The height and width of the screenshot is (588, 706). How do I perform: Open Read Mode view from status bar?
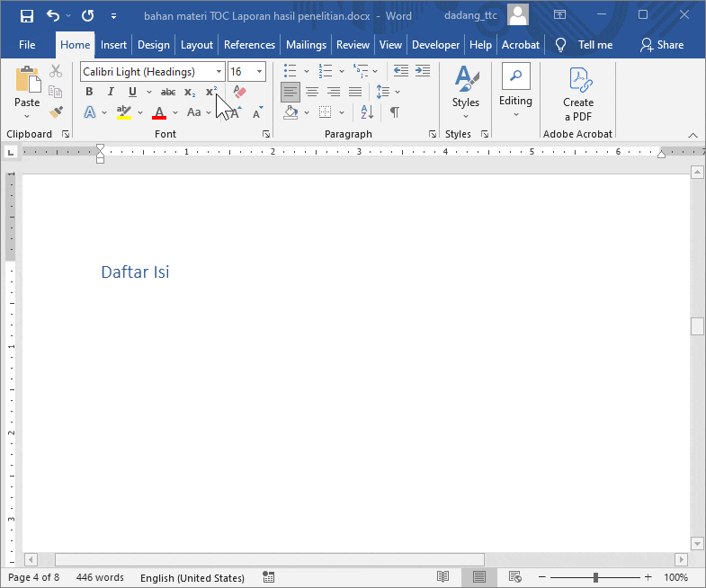[x=442, y=577]
